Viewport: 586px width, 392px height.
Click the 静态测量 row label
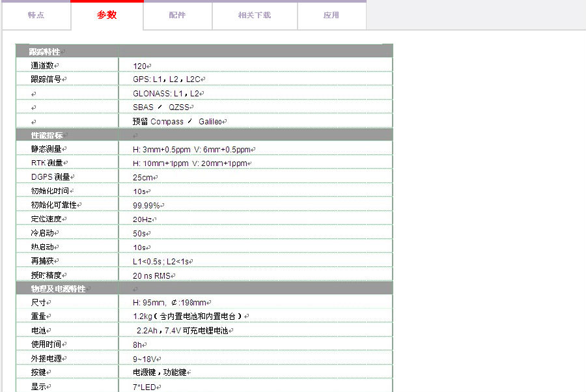pyautogui.click(x=46, y=149)
